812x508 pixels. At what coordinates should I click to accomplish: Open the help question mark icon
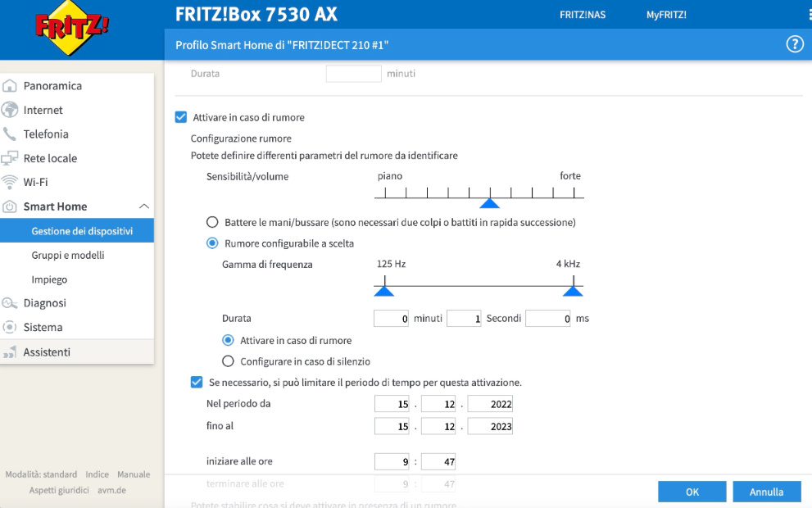pos(795,44)
